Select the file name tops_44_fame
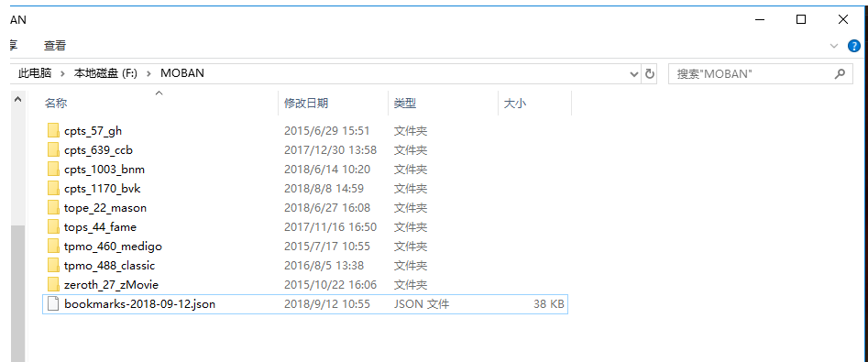The width and height of the screenshot is (868, 362). [100, 227]
